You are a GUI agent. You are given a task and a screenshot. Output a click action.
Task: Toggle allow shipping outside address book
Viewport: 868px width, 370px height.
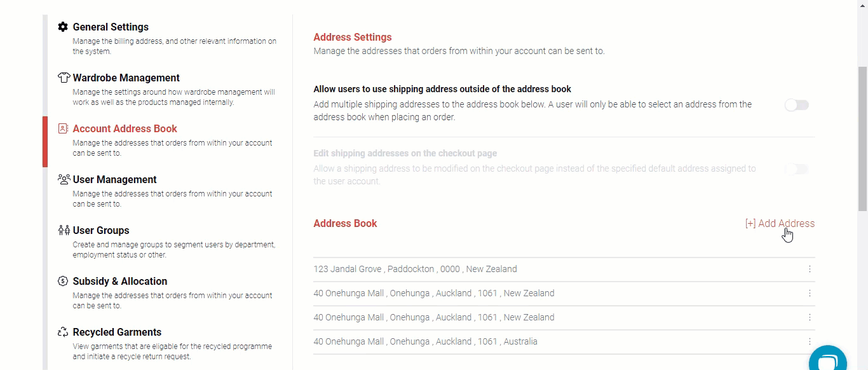(796, 105)
